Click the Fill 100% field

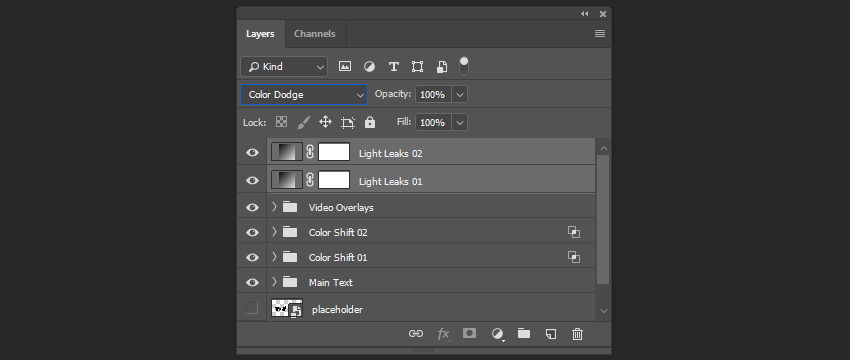click(x=433, y=123)
